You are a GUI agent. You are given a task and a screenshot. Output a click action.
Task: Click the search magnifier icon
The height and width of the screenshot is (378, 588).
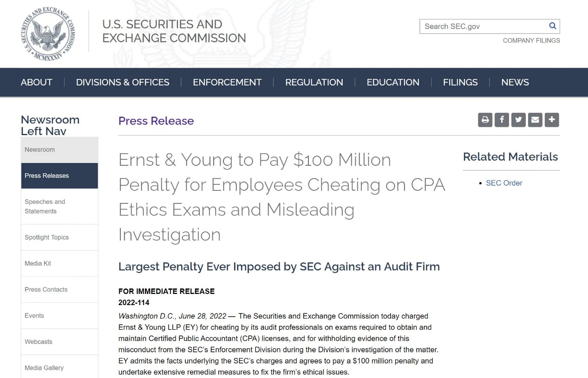coord(552,26)
